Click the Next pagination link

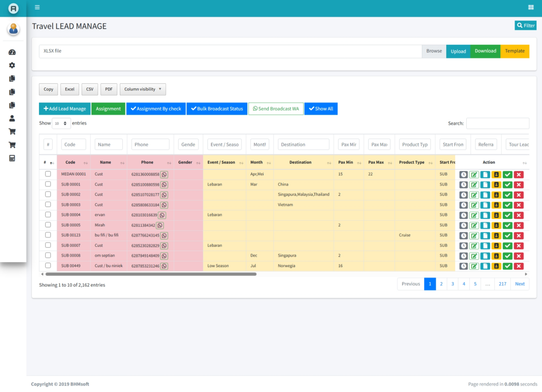[520, 284]
